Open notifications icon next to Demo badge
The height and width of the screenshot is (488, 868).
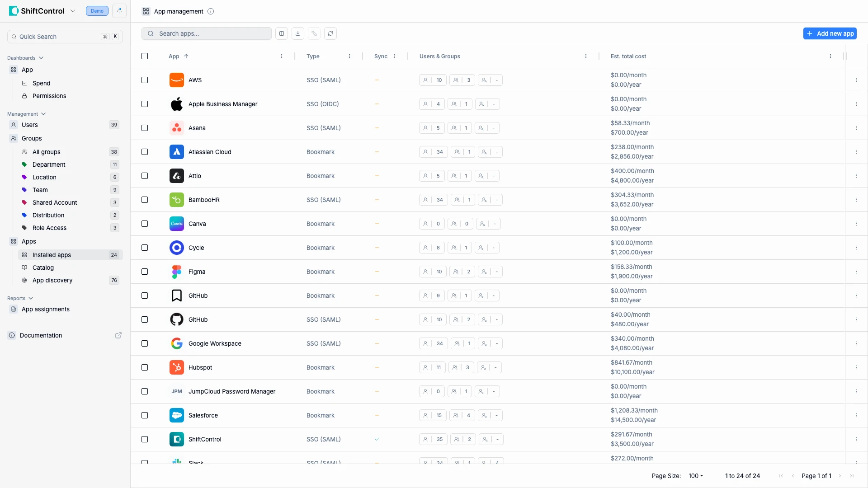point(118,10)
